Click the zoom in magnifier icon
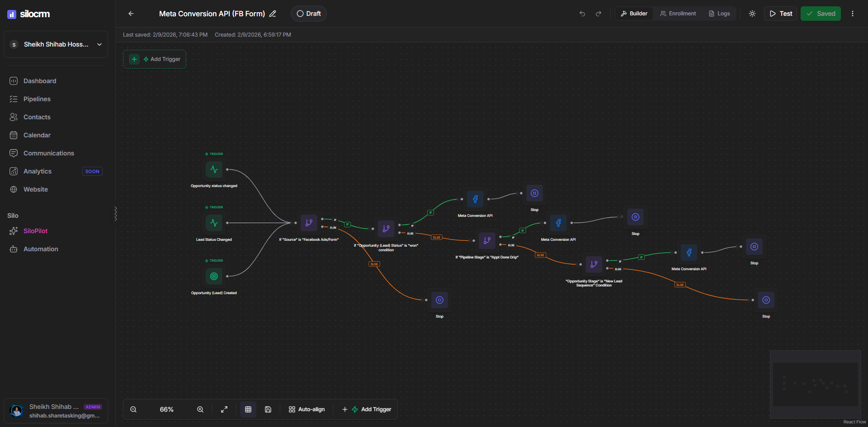The height and width of the screenshot is (427, 868). (200, 409)
